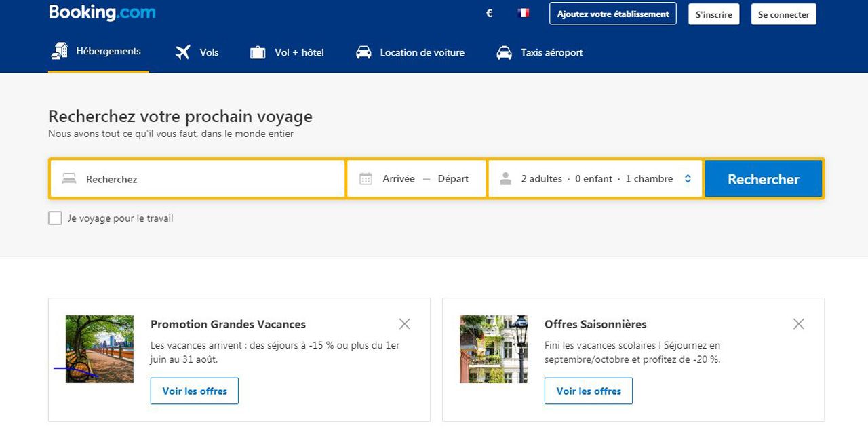Click the bed icon in the search field
This screenshot has height=434, width=868.
coord(69,179)
